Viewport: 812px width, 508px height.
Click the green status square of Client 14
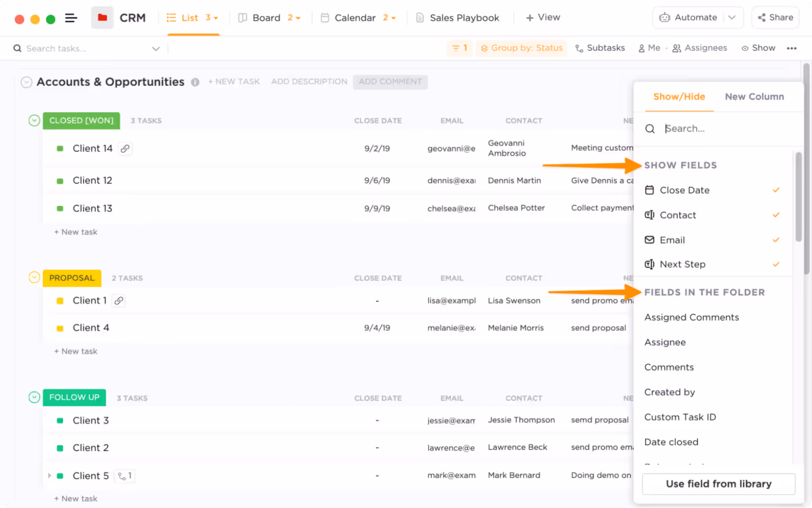point(60,149)
